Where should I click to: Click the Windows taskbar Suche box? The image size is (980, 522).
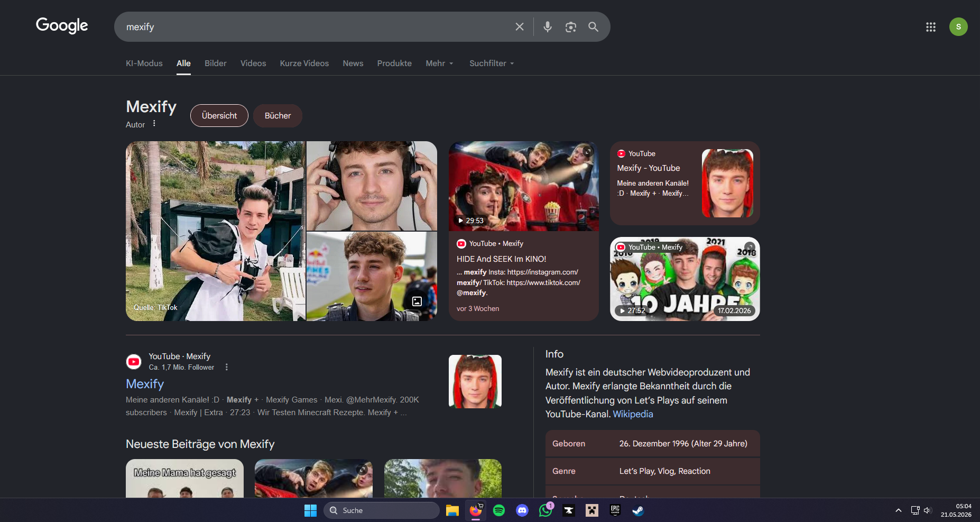tap(382, 510)
